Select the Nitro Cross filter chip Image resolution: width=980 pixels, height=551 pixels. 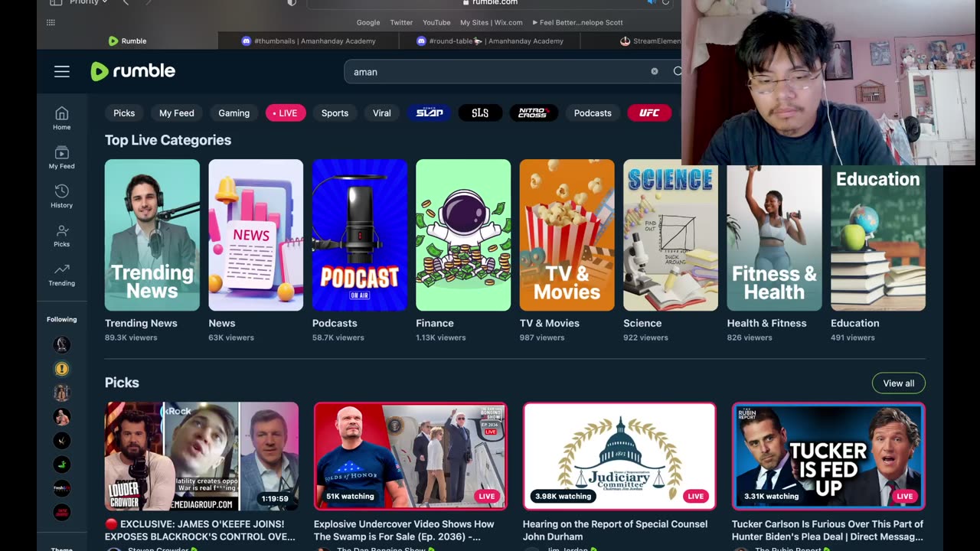[x=533, y=112]
